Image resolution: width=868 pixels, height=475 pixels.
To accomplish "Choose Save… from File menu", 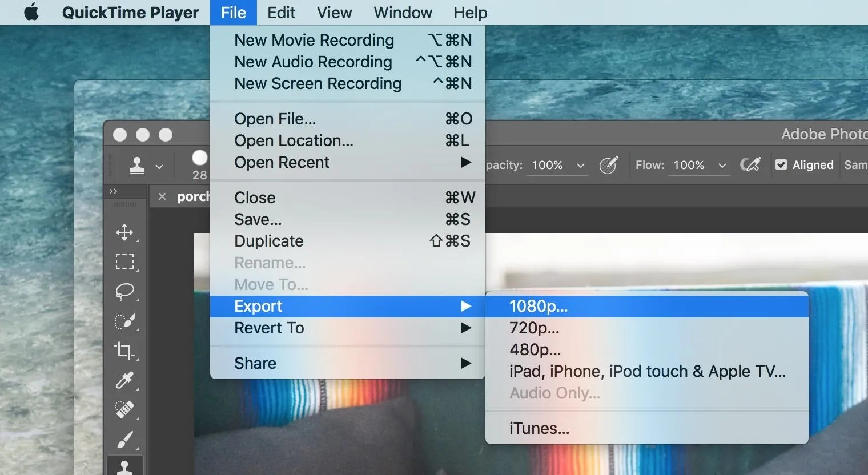I will (x=348, y=219).
